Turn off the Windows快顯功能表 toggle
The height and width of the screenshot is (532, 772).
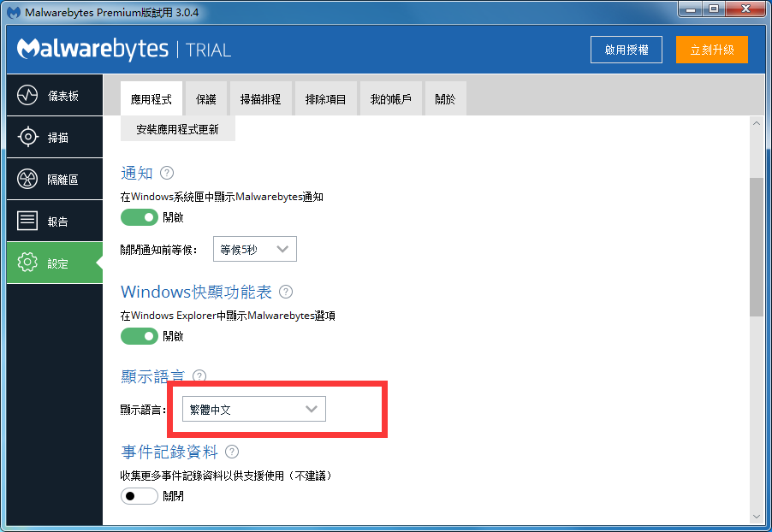tap(140, 336)
